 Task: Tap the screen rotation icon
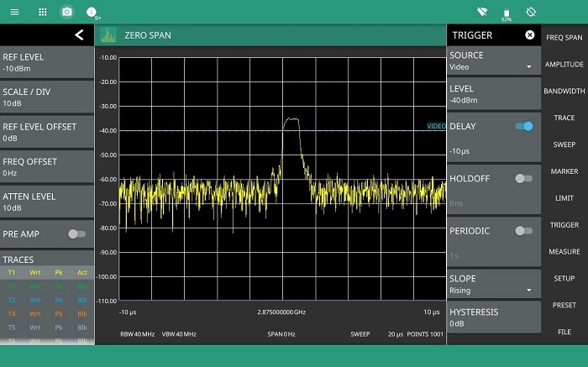[531, 12]
